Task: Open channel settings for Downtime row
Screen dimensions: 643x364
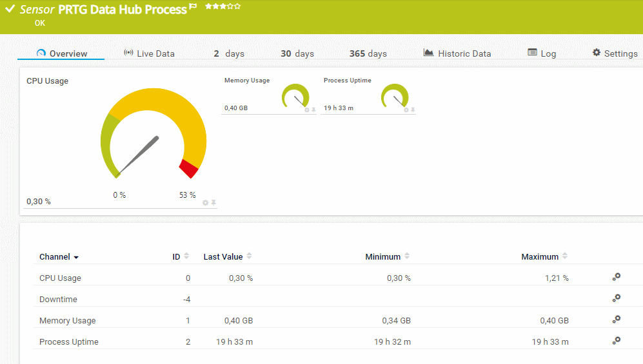Action: 616,298
